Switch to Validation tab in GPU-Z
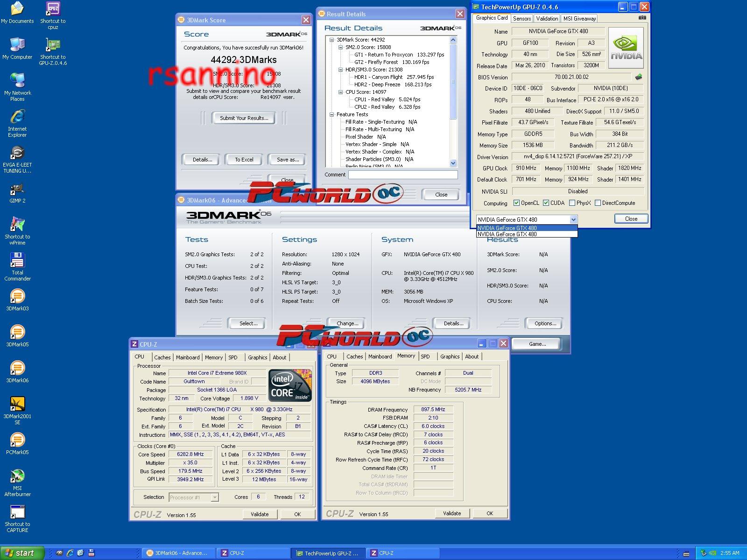The width and height of the screenshot is (747, 560). click(x=547, y=19)
